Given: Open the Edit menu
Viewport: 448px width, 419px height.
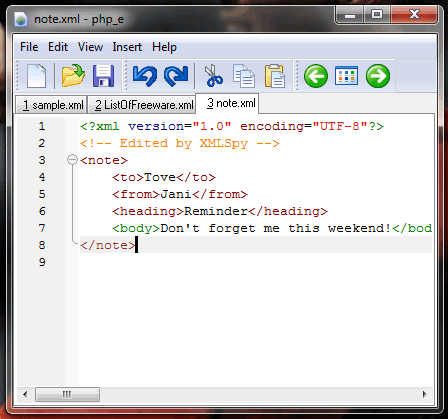Looking at the screenshot, I should (58, 47).
